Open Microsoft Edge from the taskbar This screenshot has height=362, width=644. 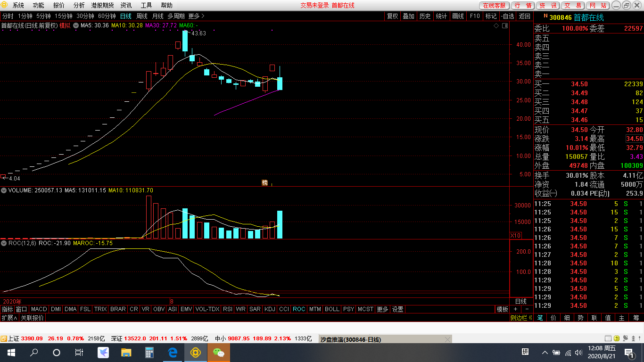(173, 352)
